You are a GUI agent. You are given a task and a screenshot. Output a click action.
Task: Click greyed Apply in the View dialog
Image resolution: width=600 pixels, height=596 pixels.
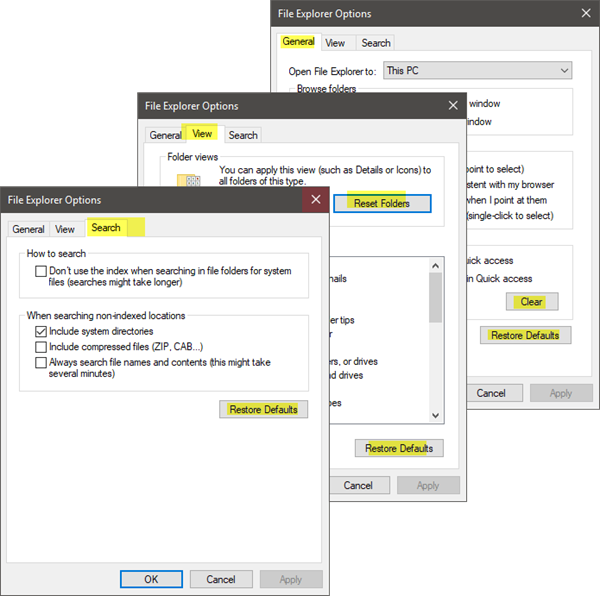click(428, 485)
